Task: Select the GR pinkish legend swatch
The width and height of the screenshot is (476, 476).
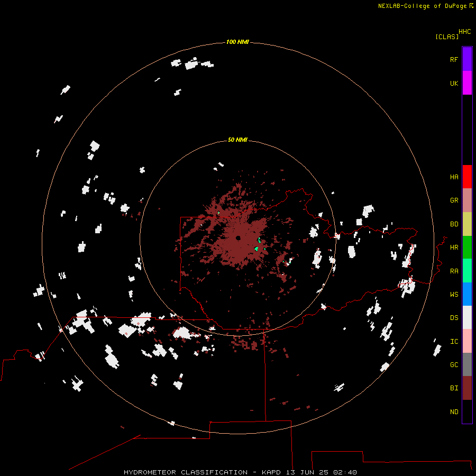Action: click(x=467, y=200)
